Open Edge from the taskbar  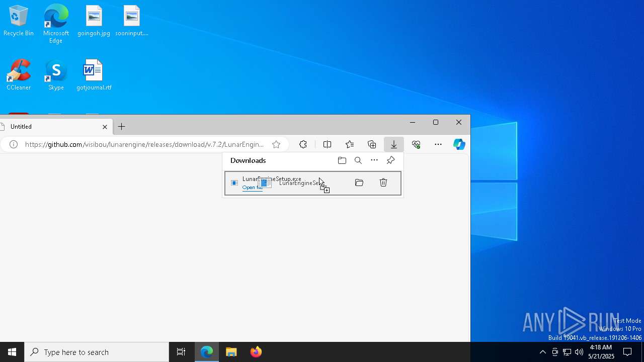pos(207,352)
